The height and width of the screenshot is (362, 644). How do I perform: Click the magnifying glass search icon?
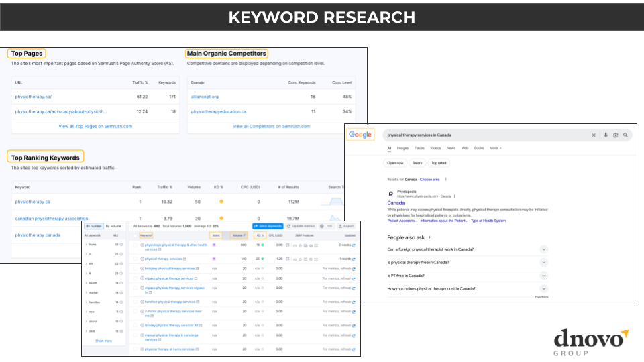(625, 135)
